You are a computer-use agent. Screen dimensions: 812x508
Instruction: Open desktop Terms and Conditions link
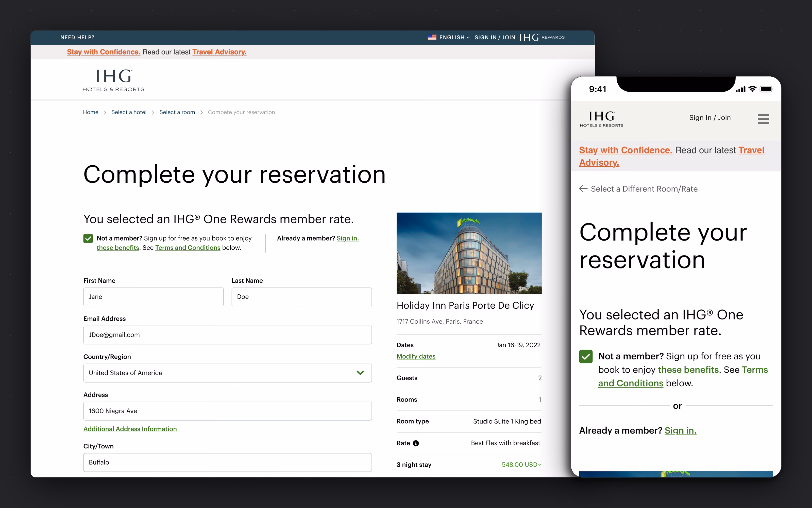(x=188, y=248)
